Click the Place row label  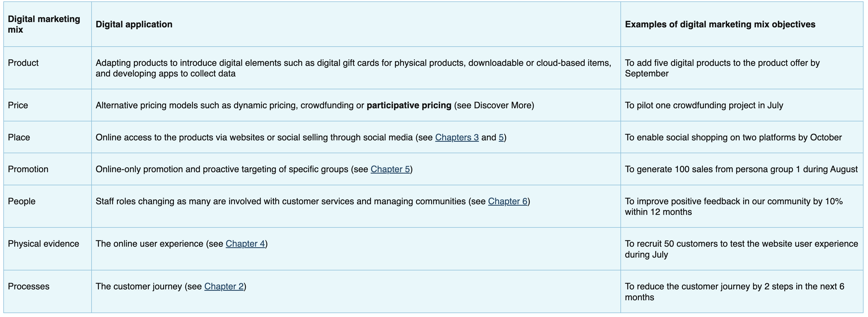(19, 138)
